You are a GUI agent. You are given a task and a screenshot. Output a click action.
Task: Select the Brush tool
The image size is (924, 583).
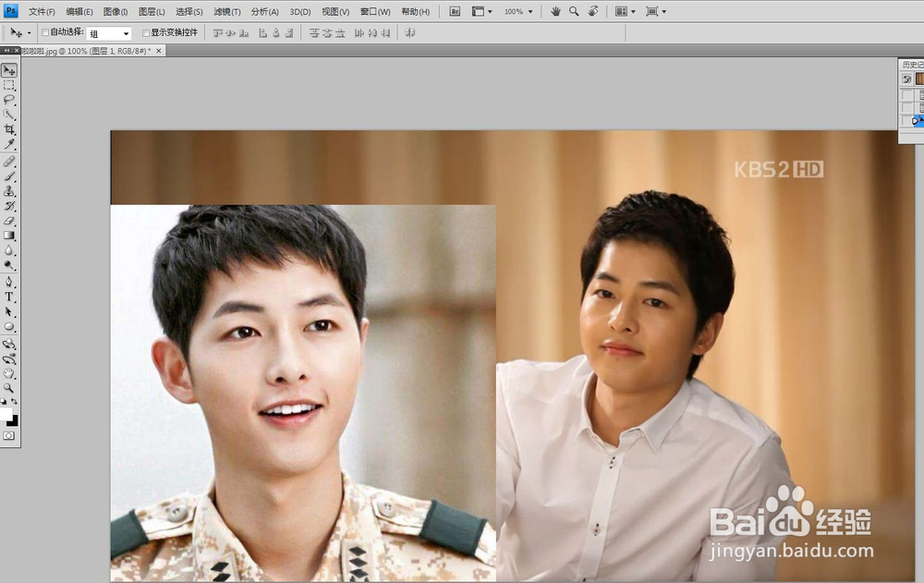coord(9,176)
